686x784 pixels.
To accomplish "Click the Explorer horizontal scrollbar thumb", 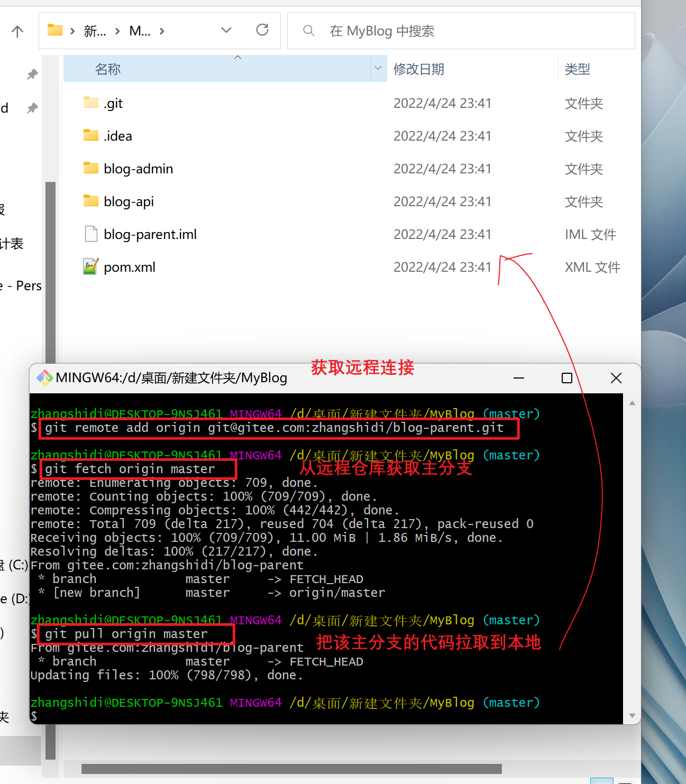I will 291,769.
